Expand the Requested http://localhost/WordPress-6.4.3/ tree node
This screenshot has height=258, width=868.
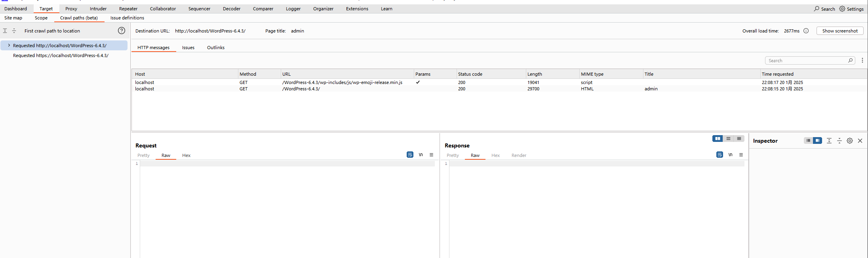click(9, 46)
